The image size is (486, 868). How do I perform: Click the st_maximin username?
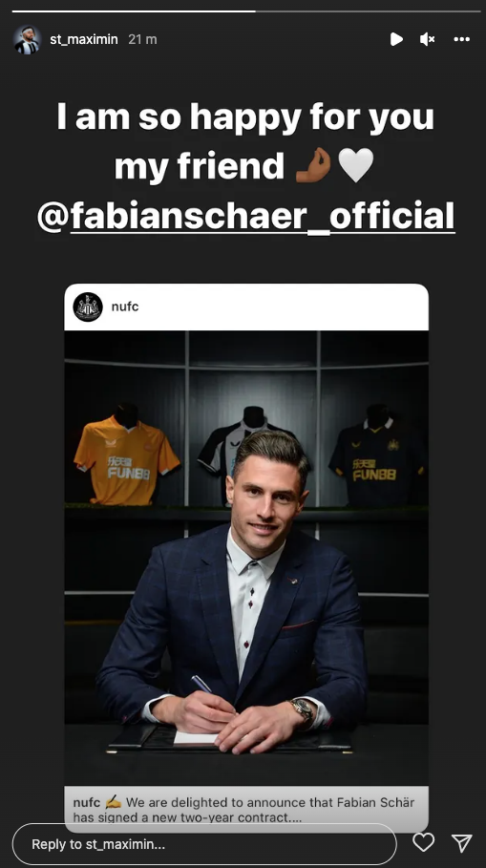click(x=84, y=39)
